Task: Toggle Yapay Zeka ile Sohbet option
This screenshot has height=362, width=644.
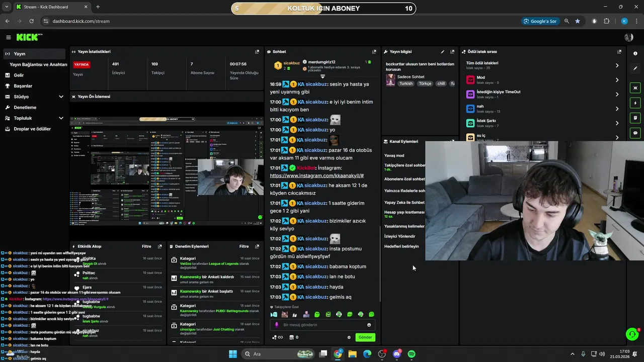Action: (x=405, y=203)
